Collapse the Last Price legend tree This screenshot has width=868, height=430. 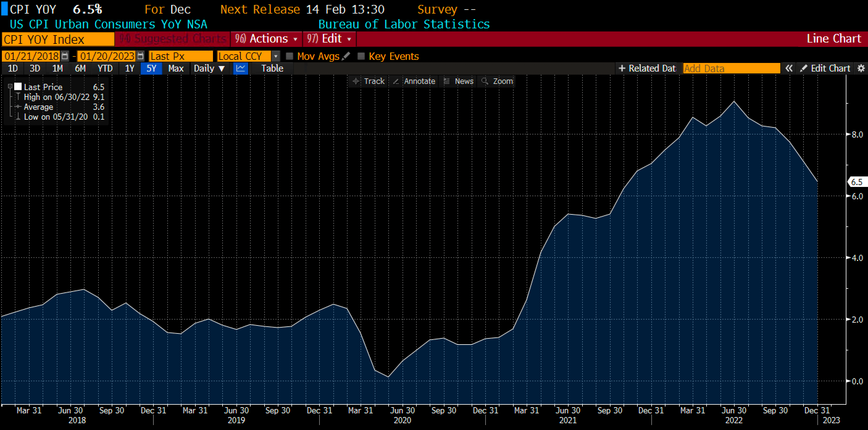point(10,87)
